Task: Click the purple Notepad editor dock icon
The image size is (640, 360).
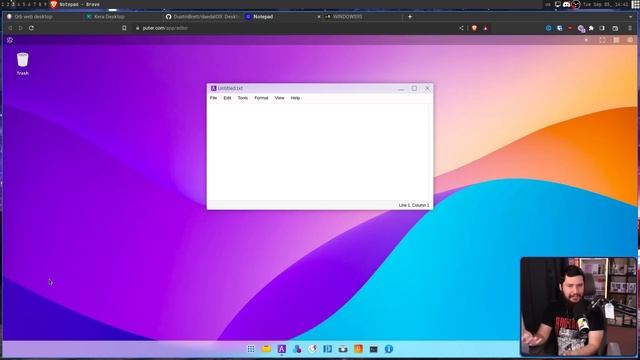Action: [x=282, y=349]
